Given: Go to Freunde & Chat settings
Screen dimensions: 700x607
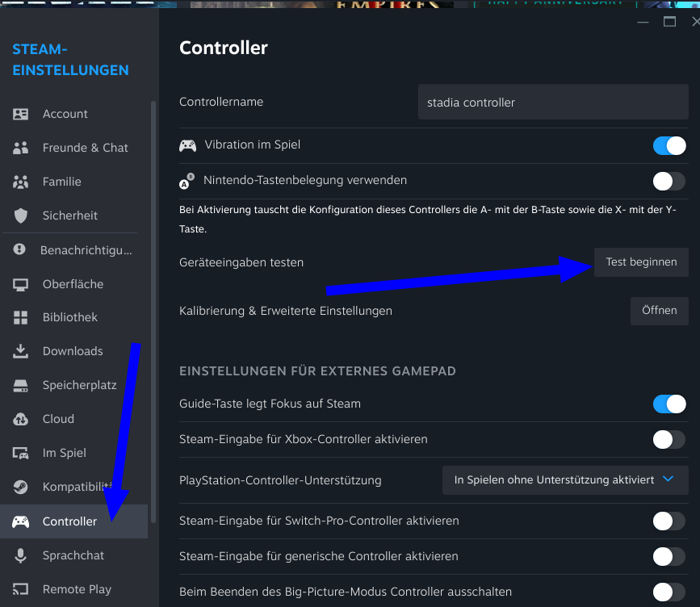Looking at the screenshot, I should pos(73,148).
